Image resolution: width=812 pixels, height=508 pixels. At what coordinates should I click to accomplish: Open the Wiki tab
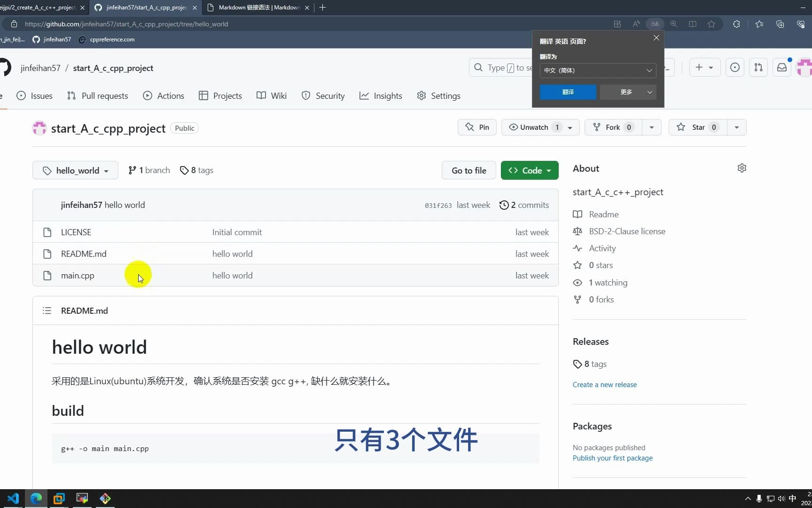pos(272,95)
